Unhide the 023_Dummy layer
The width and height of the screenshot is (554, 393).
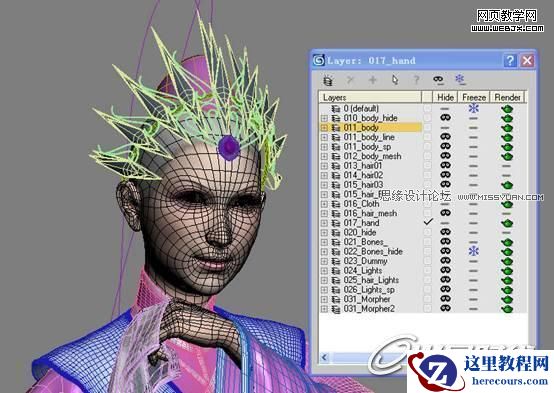pos(446,261)
